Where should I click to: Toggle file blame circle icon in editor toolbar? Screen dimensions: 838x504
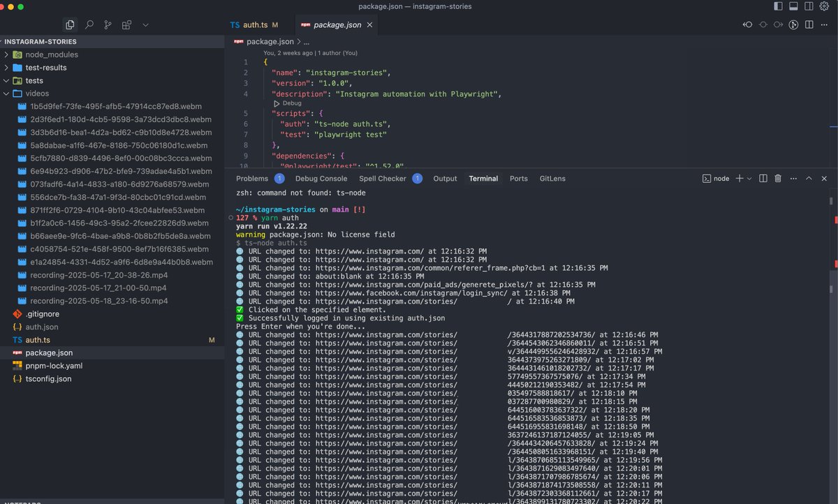(x=763, y=24)
